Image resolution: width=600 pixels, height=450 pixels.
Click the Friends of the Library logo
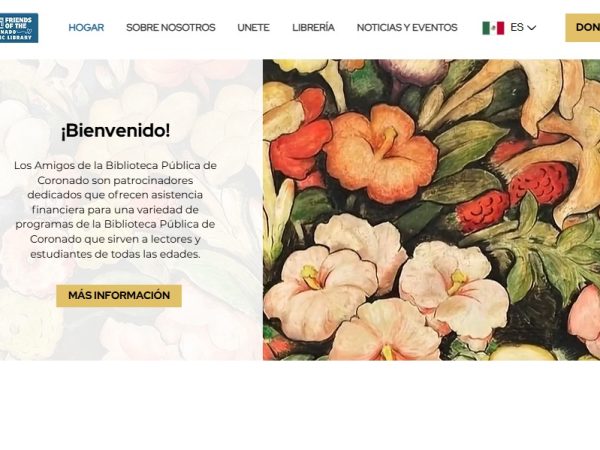pyautogui.click(x=19, y=28)
